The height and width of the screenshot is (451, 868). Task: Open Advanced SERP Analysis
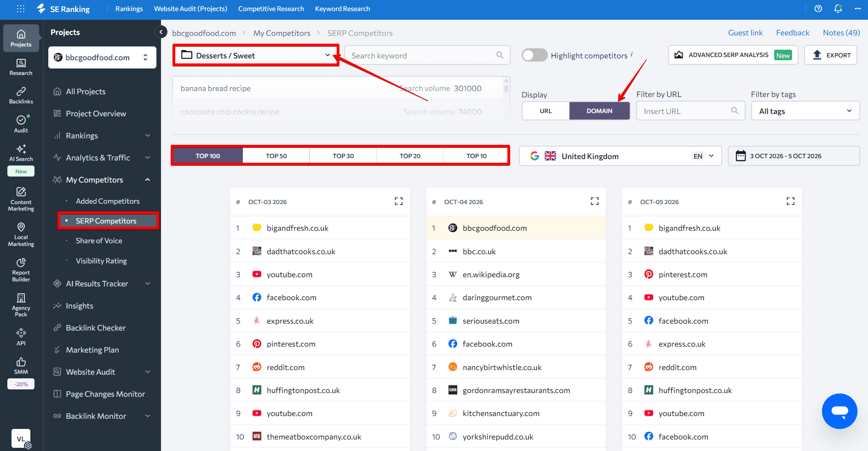click(733, 55)
